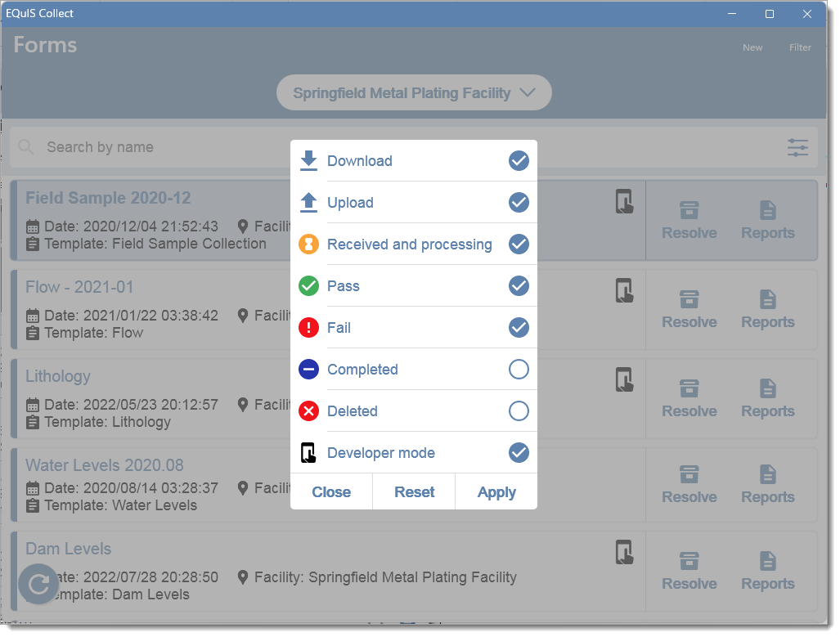840x637 pixels.
Task: Resolve the Water Levels 2020.08 form
Action: (x=689, y=485)
